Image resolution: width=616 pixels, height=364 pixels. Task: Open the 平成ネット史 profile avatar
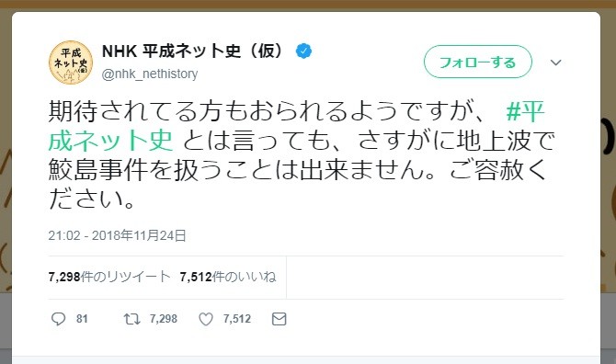[71, 63]
